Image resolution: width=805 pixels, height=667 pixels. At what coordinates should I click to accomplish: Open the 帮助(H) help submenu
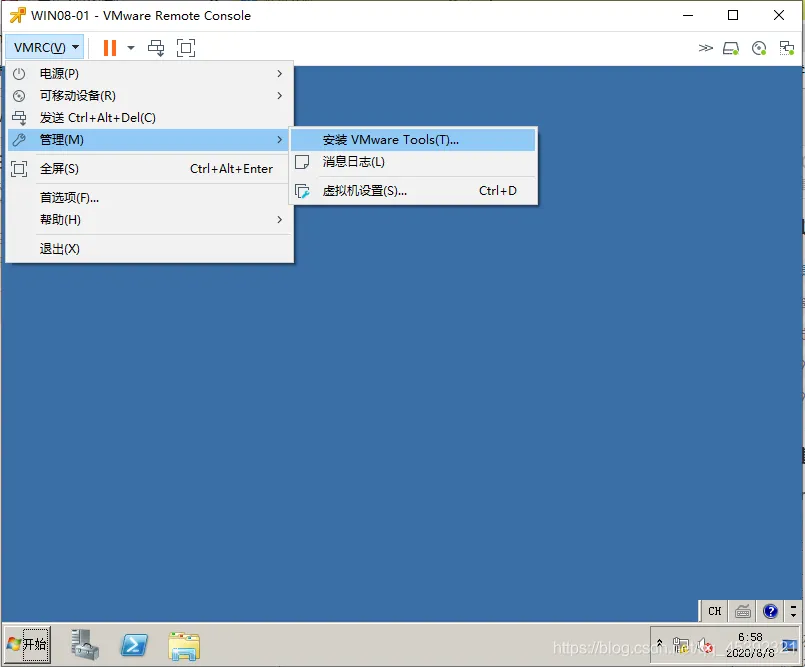(149, 220)
